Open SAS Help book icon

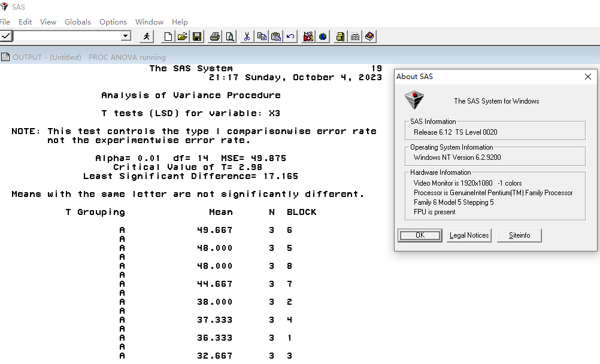369,37
